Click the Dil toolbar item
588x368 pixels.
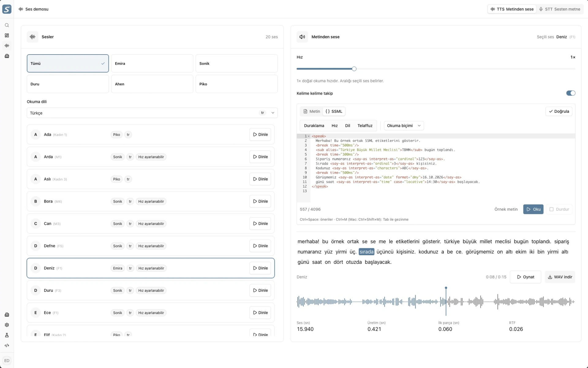click(x=347, y=126)
